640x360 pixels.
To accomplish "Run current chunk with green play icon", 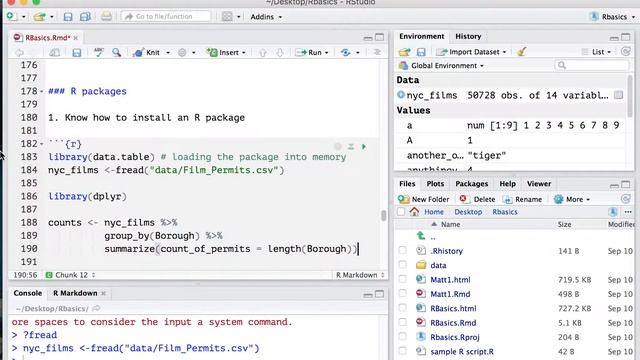I will pyautogui.click(x=364, y=147).
